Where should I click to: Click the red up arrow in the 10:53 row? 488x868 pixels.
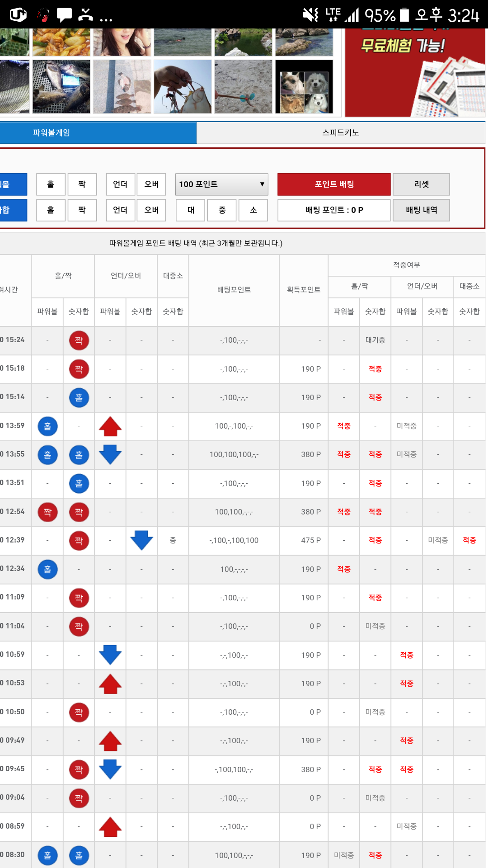(110, 684)
